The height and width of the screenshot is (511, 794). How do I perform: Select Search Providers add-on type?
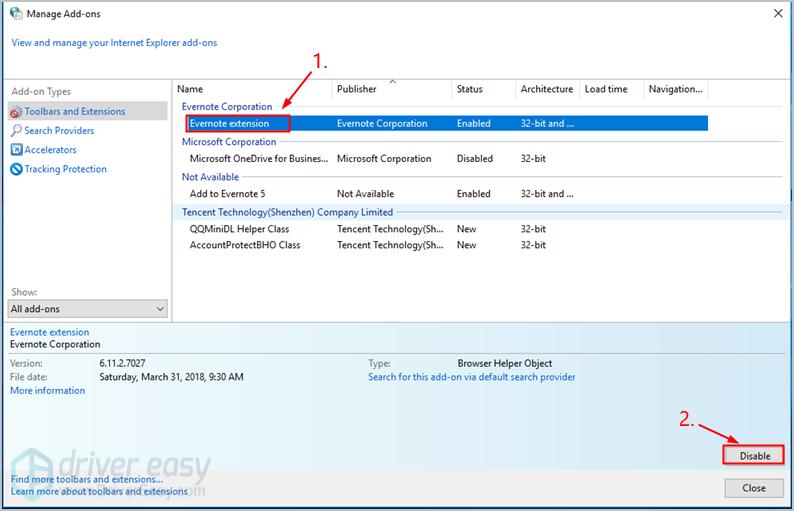point(59,131)
